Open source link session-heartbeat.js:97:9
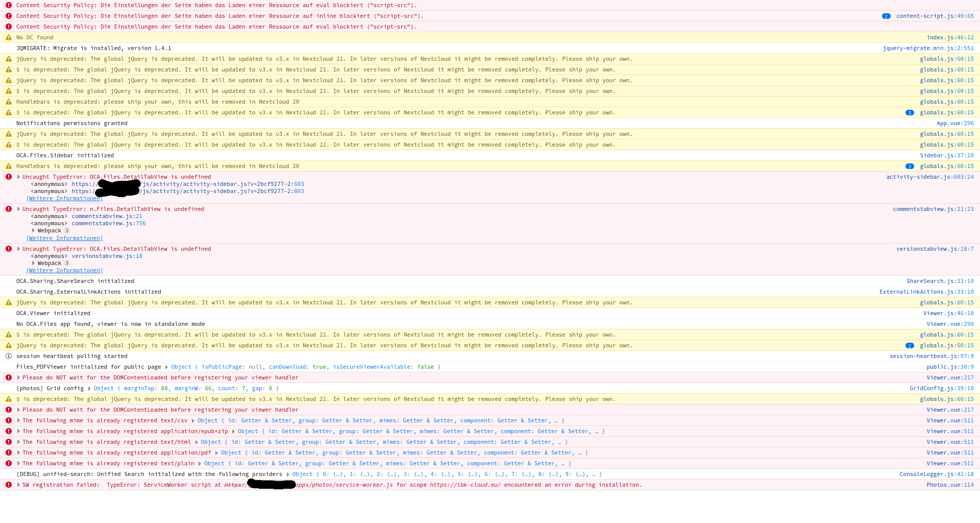 tap(932, 356)
